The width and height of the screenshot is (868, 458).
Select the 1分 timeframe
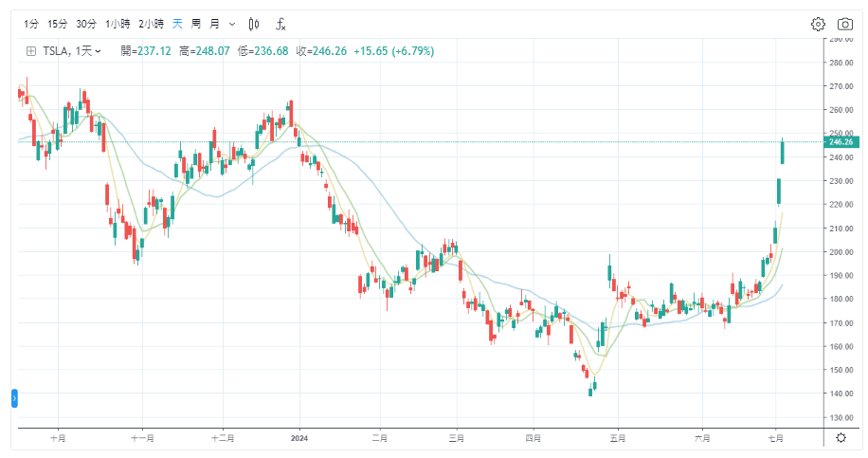[32, 24]
